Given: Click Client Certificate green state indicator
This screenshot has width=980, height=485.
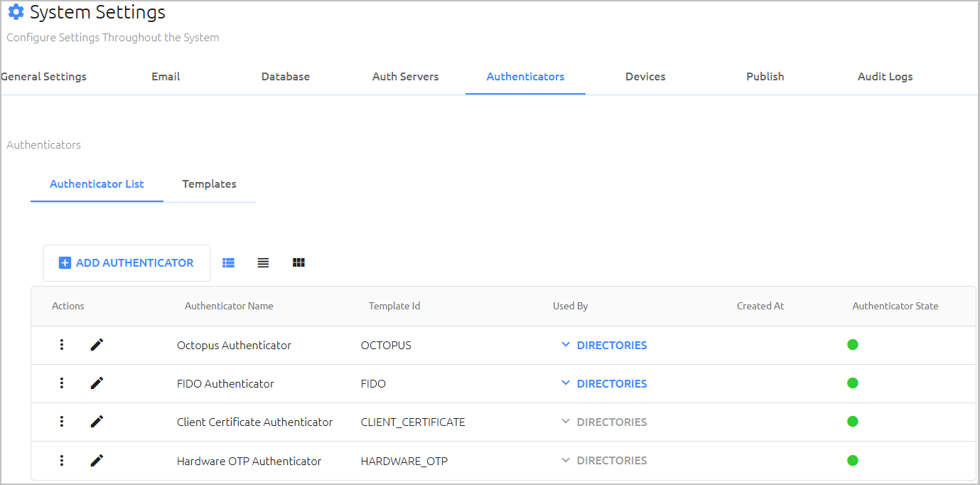Looking at the screenshot, I should (853, 422).
